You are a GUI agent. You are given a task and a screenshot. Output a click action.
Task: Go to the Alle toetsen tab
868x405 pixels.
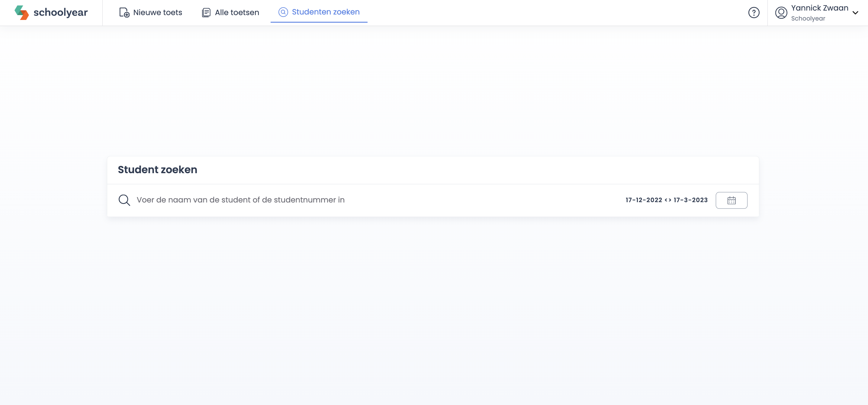[x=230, y=12]
